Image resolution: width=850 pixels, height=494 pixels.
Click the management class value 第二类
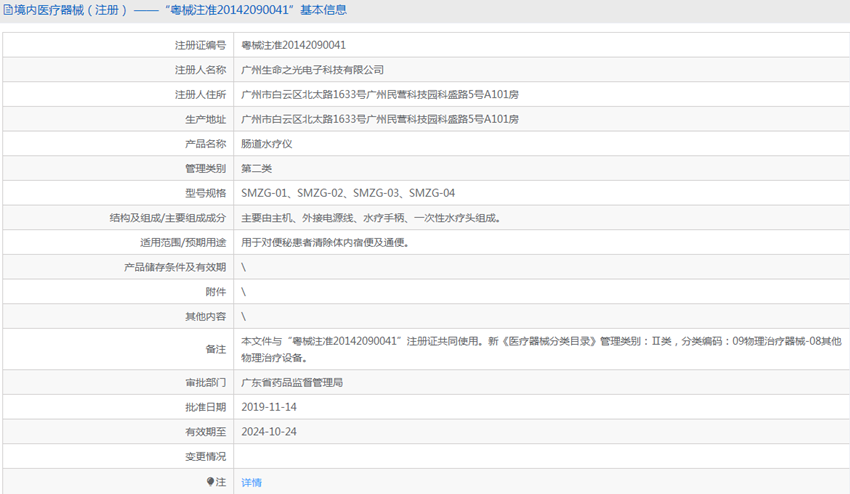click(256, 169)
